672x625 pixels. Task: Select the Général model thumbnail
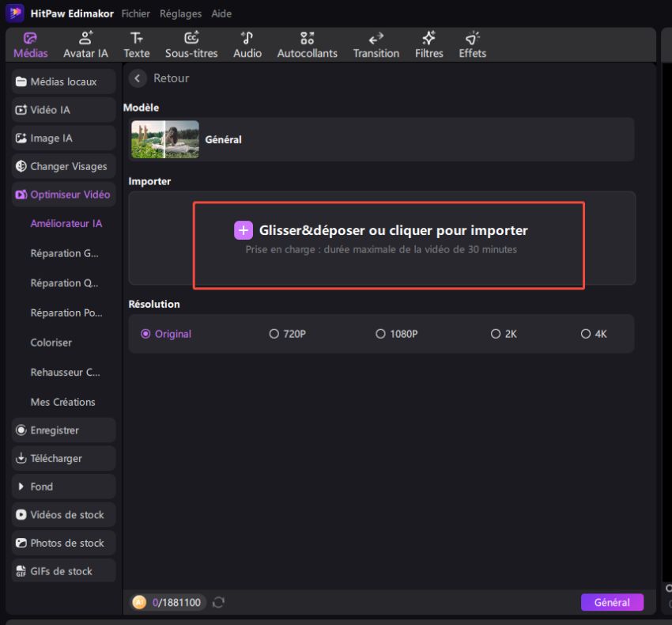tap(165, 139)
